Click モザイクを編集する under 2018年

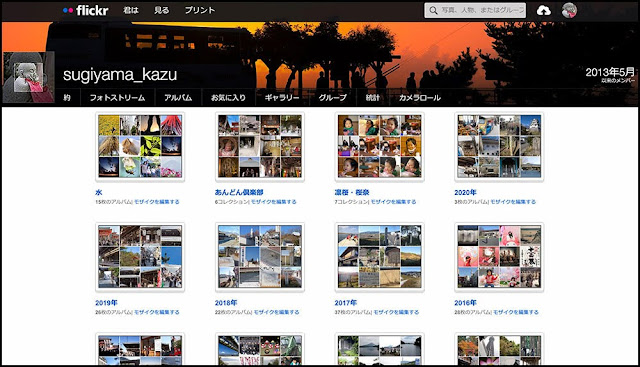pyautogui.click(x=276, y=312)
